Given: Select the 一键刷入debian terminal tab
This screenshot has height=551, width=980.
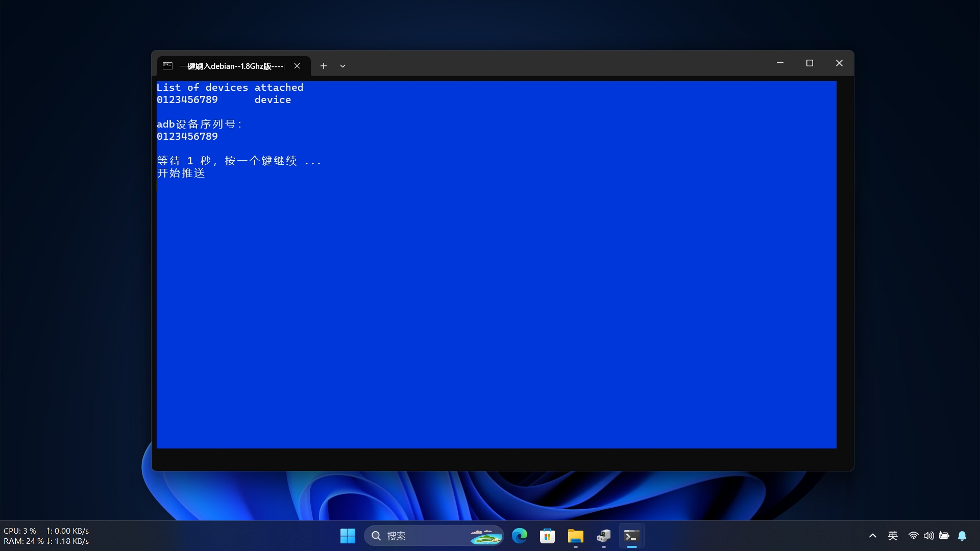Looking at the screenshot, I should click(231, 66).
